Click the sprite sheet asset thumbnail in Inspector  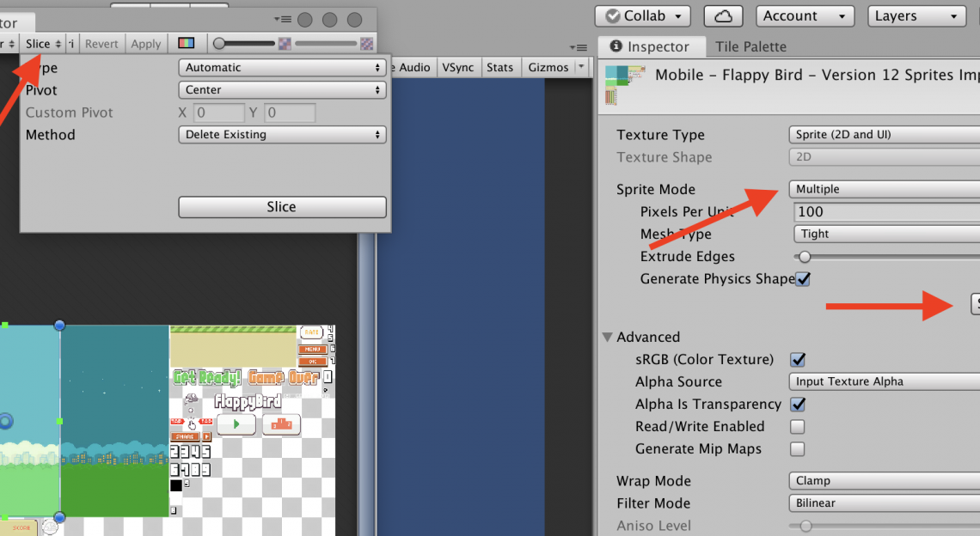click(x=622, y=85)
